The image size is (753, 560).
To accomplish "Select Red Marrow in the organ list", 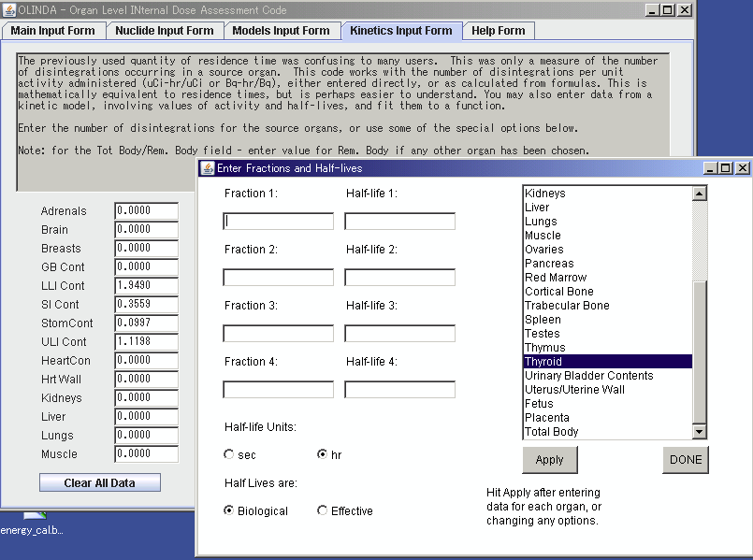I will tap(556, 278).
